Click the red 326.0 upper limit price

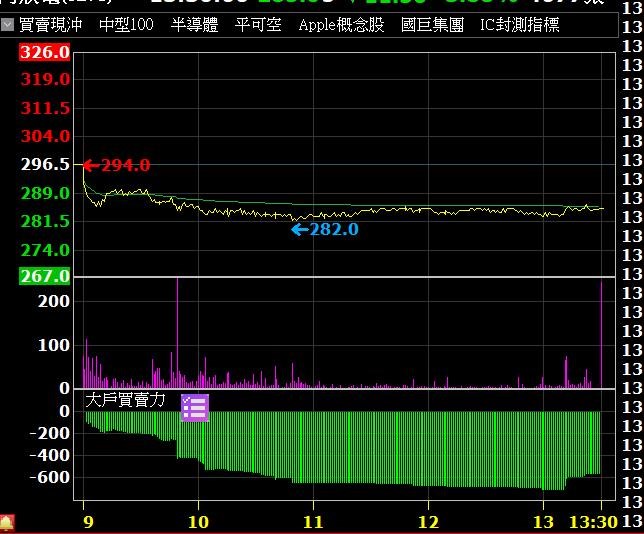(x=45, y=52)
